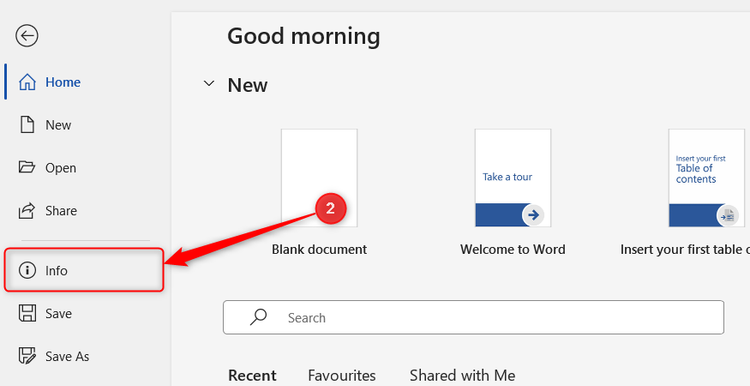Click the Welcome to Word label
Image resolution: width=750 pixels, height=386 pixels.
pos(513,249)
